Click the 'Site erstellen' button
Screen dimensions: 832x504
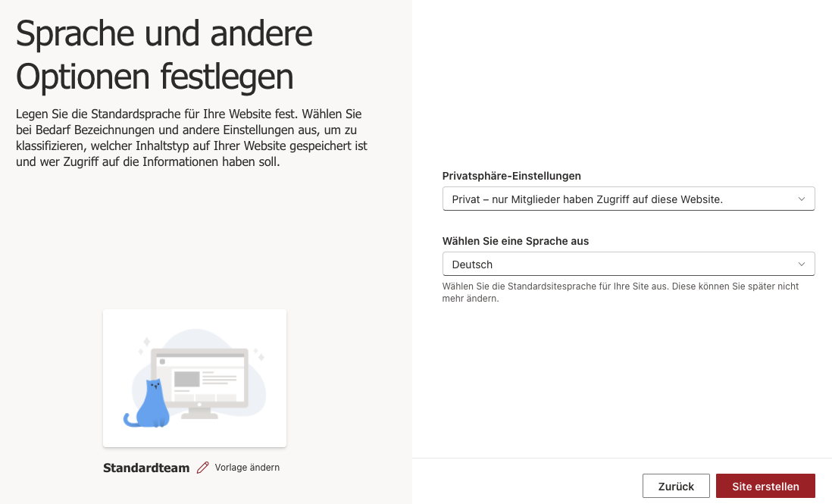pyautogui.click(x=765, y=487)
